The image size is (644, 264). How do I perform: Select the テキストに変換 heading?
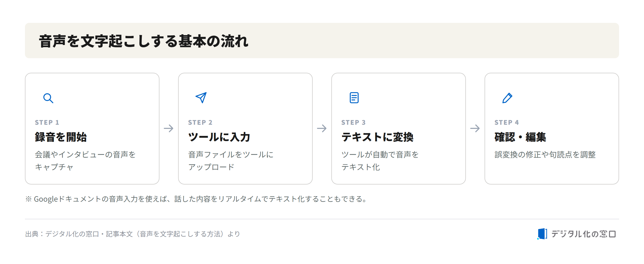click(377, 137)
